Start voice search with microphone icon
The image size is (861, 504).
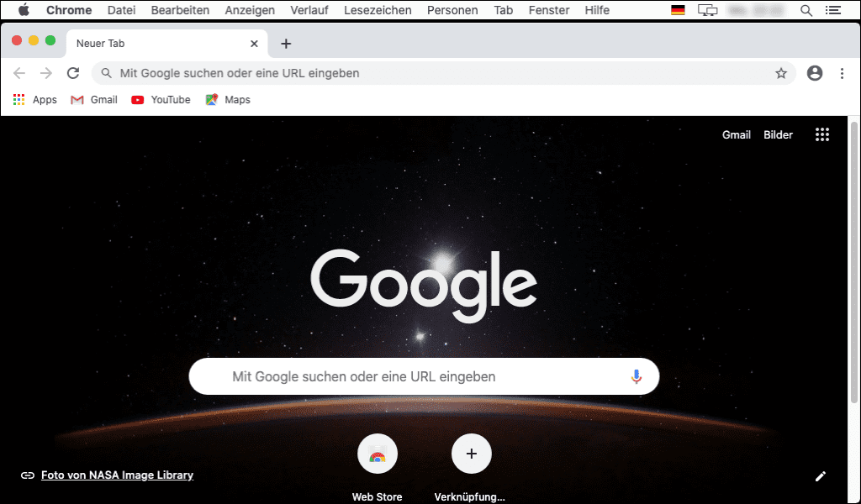(636, 376)
